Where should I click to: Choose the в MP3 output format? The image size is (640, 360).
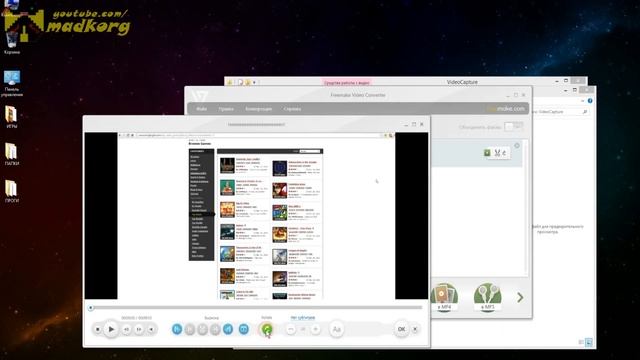pos(487,297)
